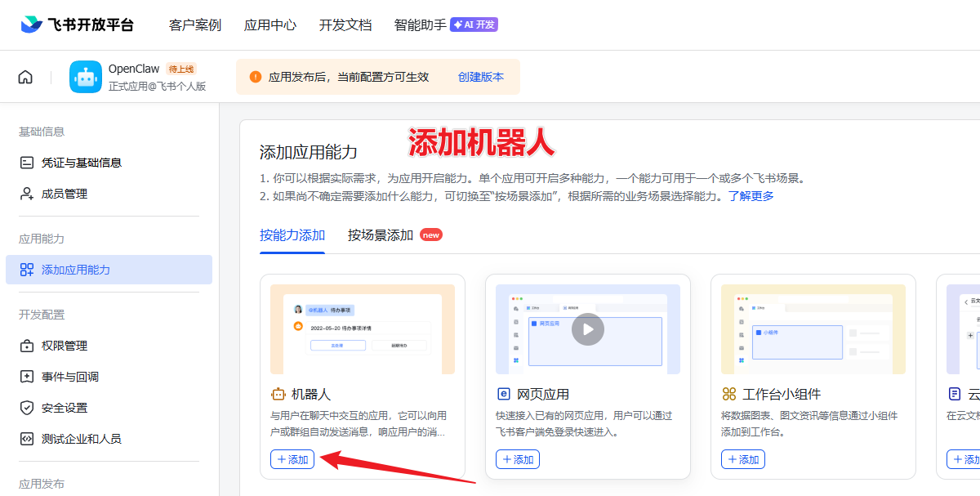Screen dimensions: 980x496
Task: Switch to 按能力添加 tab
Action: (292, 235)
